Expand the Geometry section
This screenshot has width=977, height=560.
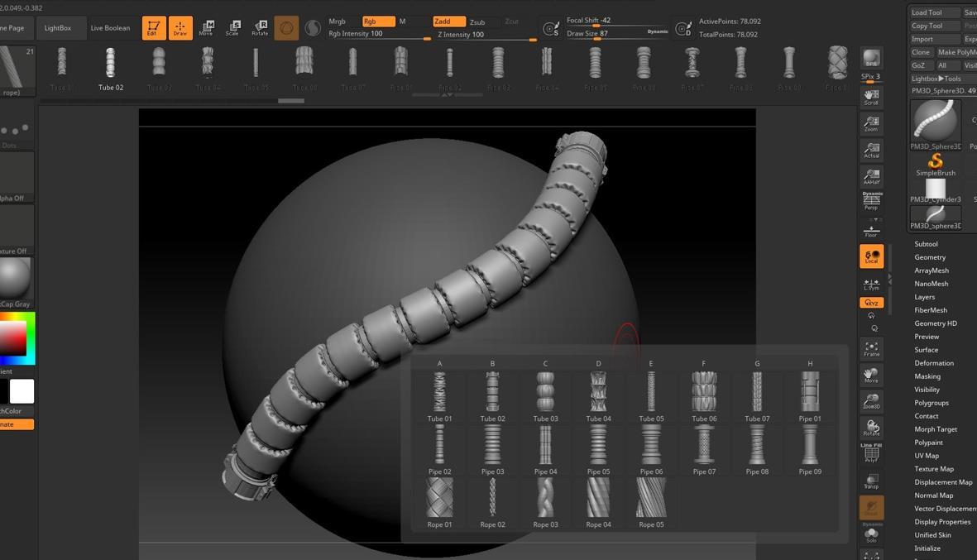click(x=930, y=257)
